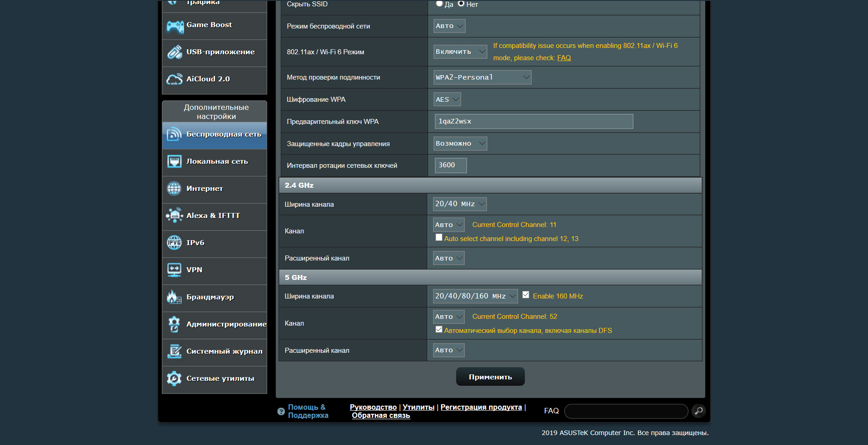Open the Game Boost menu item

point(214,26)
